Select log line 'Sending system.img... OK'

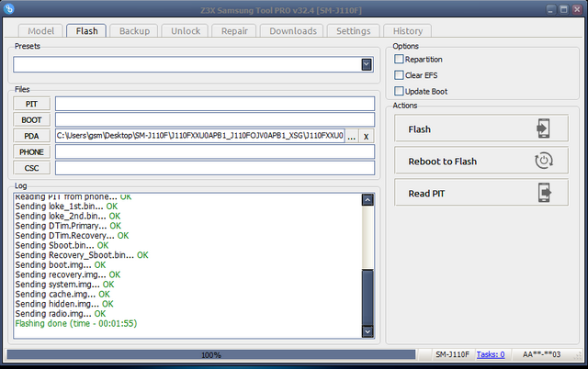coord(64,285)
